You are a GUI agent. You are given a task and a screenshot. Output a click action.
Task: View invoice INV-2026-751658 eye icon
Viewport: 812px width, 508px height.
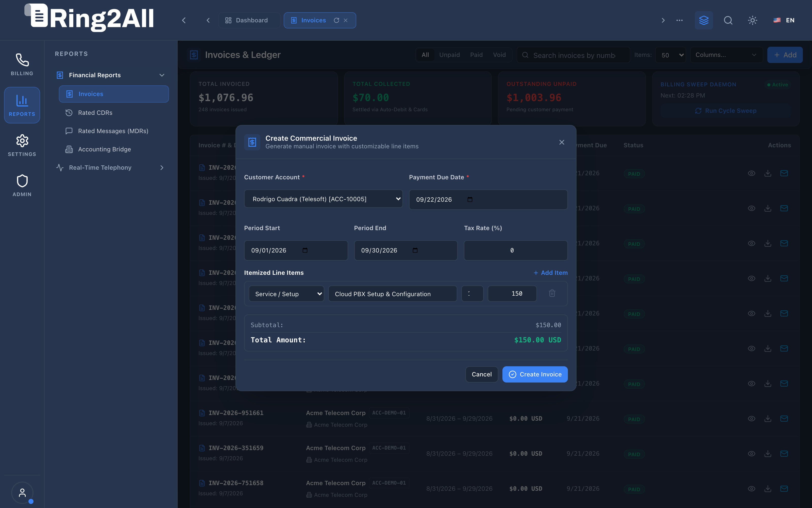click(x=752, y=488)
